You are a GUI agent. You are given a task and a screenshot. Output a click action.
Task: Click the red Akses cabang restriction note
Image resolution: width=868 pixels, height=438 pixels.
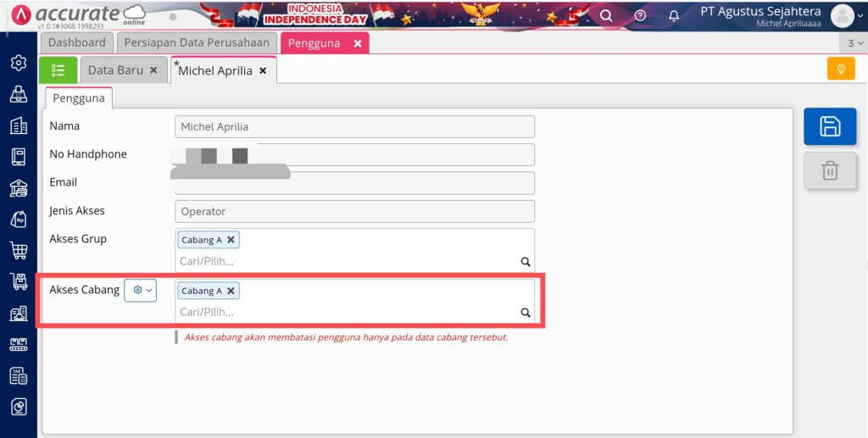pyautogui.click(x=346, y=337)
